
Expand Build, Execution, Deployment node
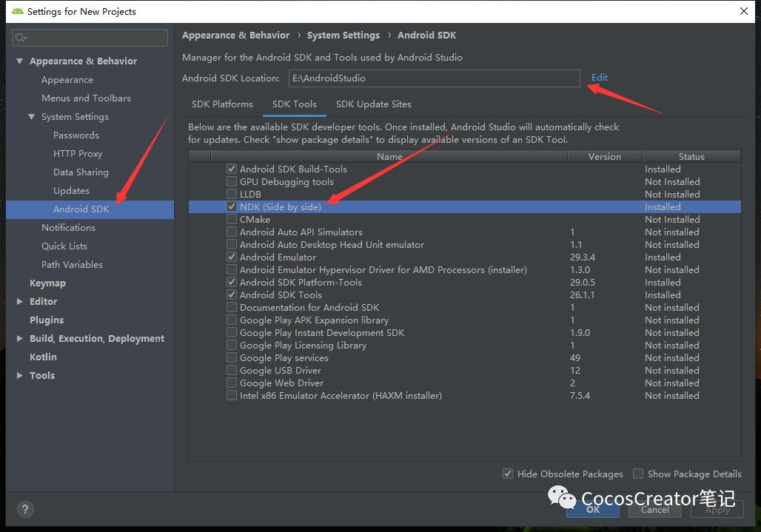19,338
